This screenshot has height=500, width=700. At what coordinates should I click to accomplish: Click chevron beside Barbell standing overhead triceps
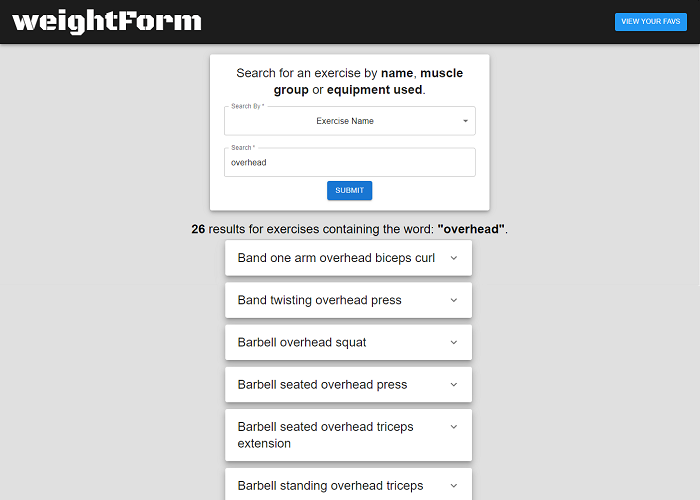point(453,486)
